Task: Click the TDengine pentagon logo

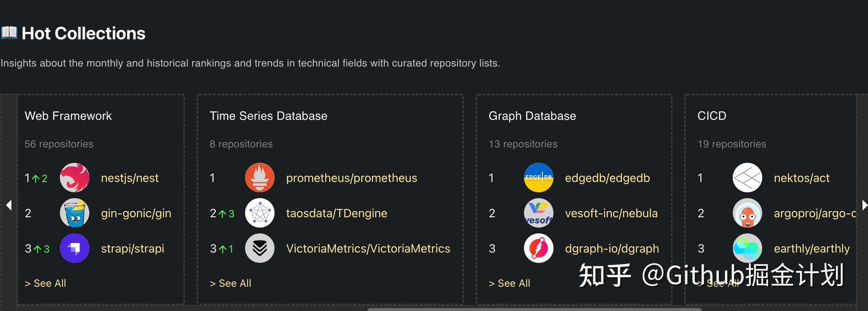Action: point(260,213)
